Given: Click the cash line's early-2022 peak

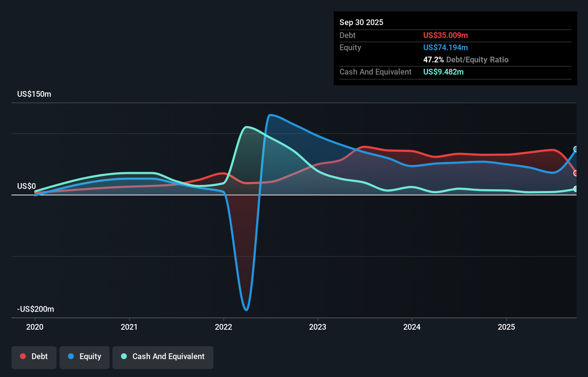Looking at the screenshot, I should click(246, 127).
